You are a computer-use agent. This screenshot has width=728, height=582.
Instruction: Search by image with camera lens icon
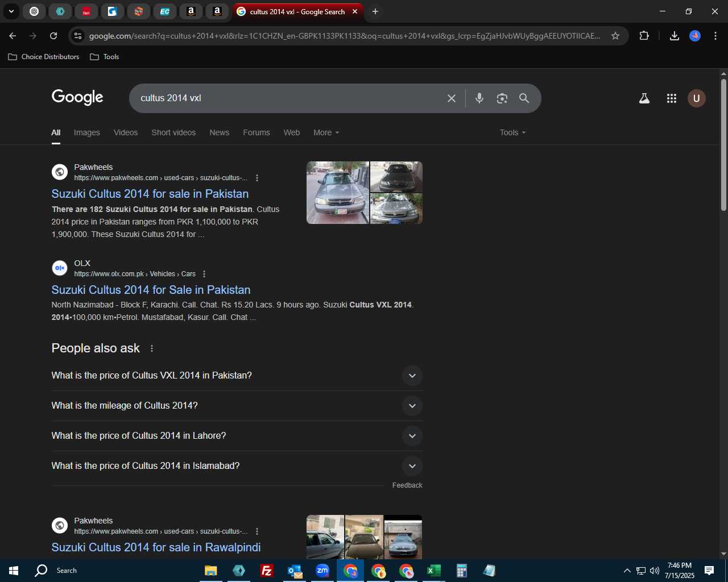502,98
